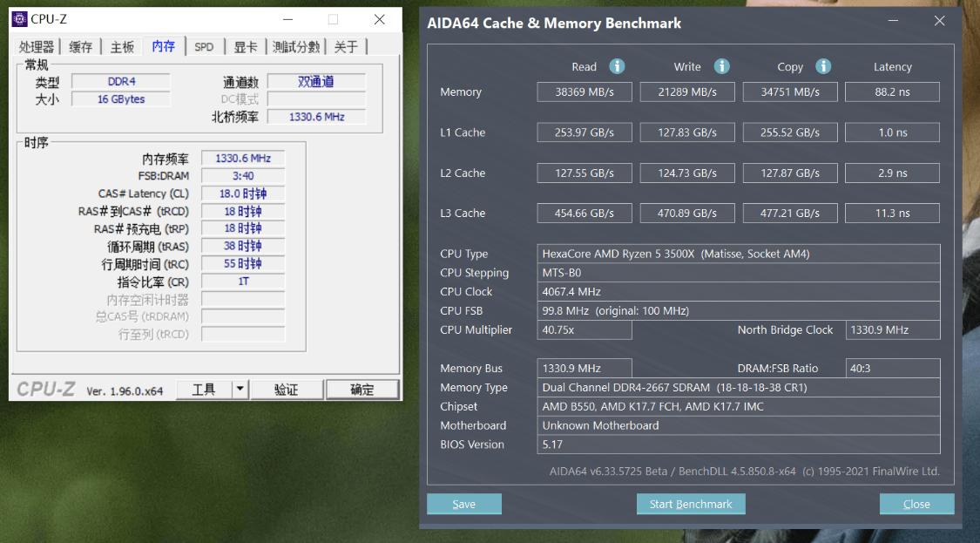The height and width of the screenshot is (543, 980).
Task: Open the 关于 tab in CPU-Z
Action: tap(346, 47)
